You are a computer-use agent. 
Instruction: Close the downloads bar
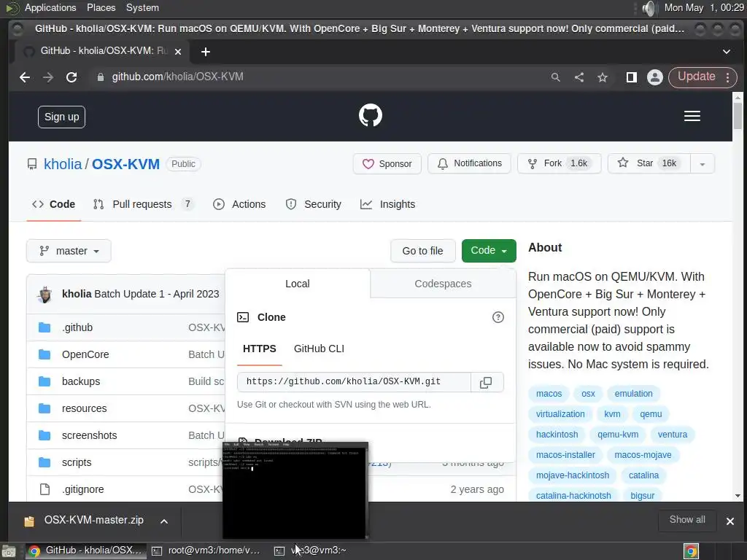729,521
